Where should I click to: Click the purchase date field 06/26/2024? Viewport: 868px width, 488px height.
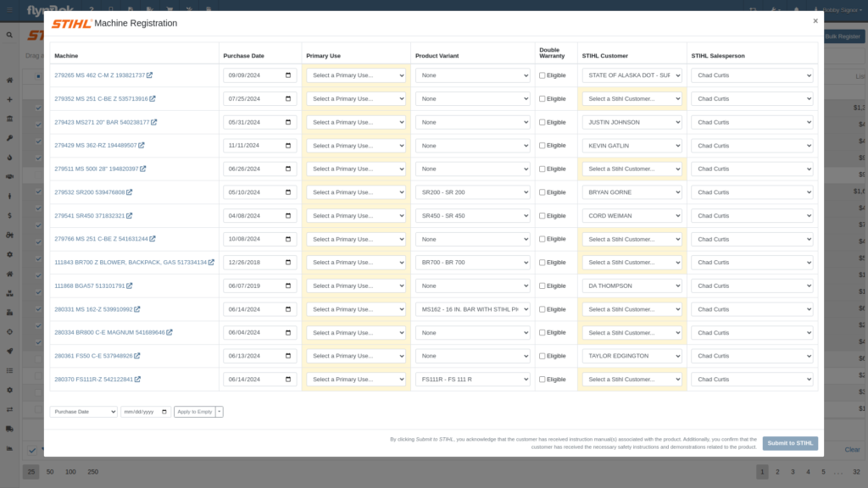(259, 169)
